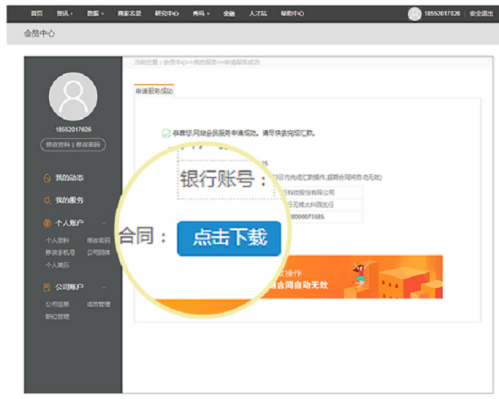Open 金融 in the top navigation

click(229, 14)
